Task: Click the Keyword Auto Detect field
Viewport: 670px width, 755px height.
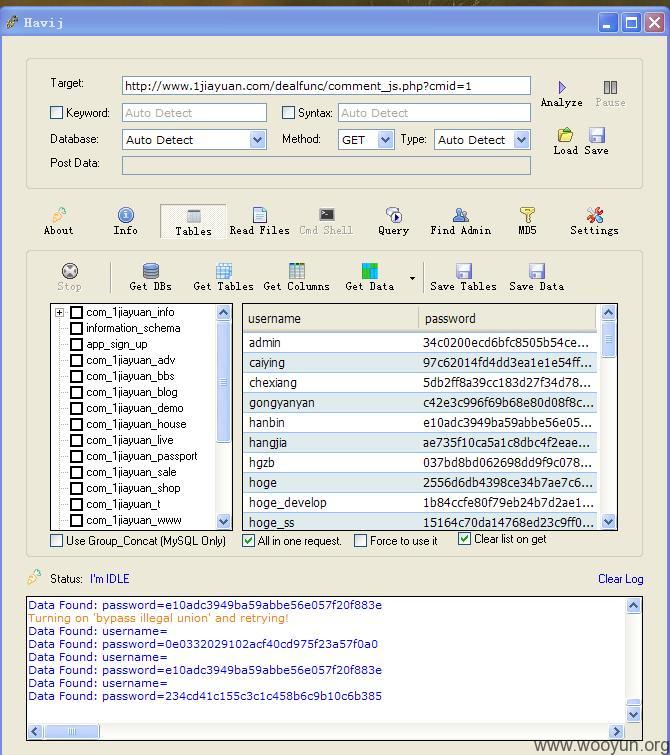Action: (x=194, y=113)
